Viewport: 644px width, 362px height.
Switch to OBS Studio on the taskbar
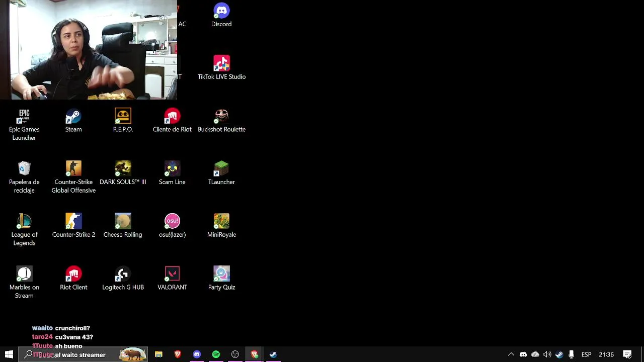pos(235,354)
